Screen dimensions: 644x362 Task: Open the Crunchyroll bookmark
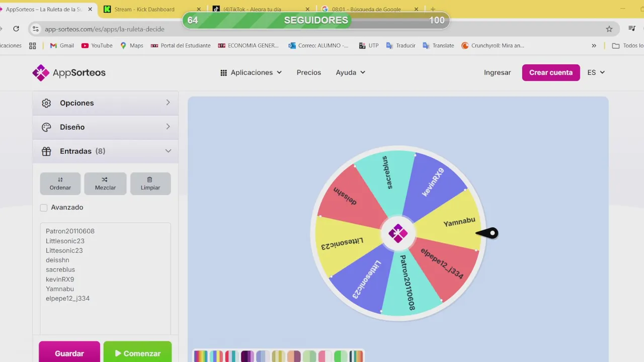tap(493, 45)
